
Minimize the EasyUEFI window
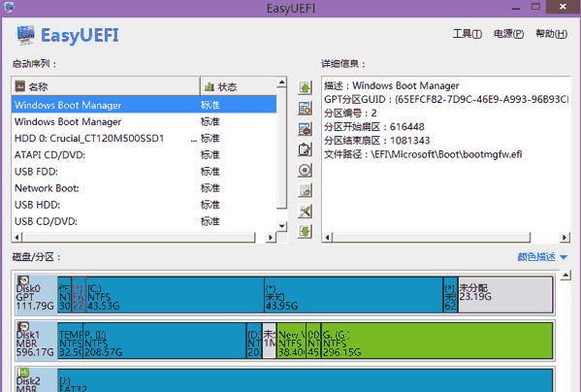[x=516, y=7]
